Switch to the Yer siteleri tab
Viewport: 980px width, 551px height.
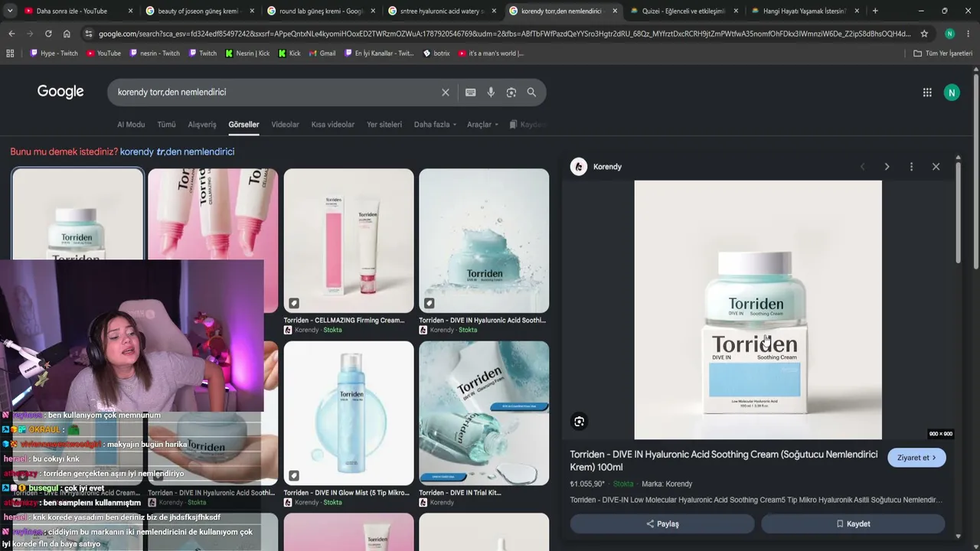(384, 125)
